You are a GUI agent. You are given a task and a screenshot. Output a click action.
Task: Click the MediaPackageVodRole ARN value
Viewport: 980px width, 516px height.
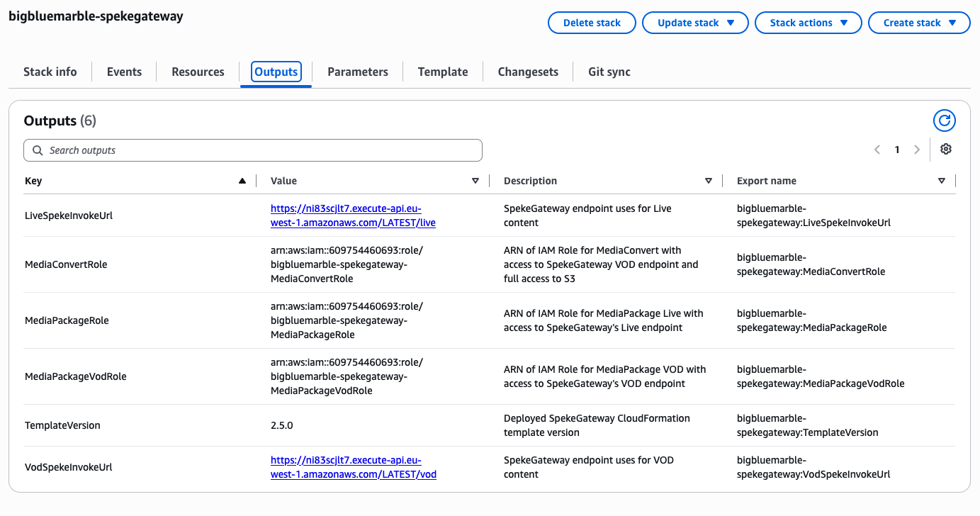click(x=347, y=376)
